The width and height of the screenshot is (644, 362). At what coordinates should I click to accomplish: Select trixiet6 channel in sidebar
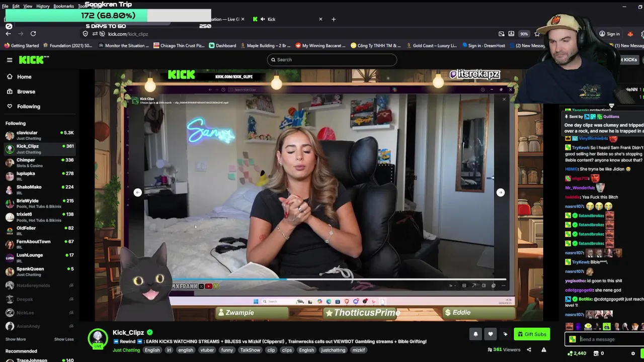pyautogui.click(x=39, y=217)
